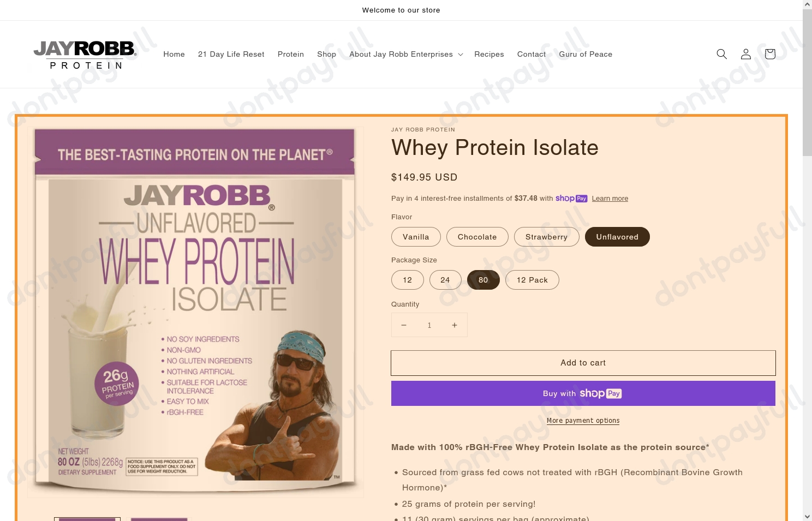Open More payment options link
Viewport: 812px width, 521px height.
click(583, 421)
